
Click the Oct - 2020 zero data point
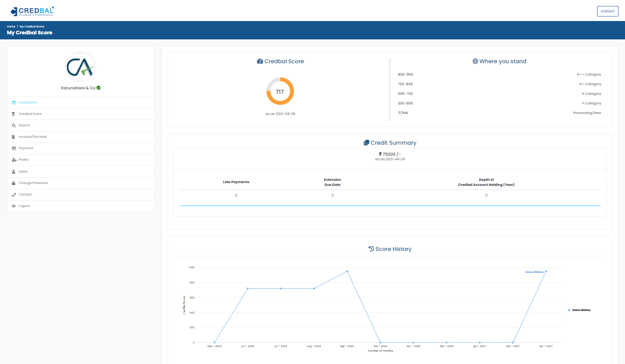coord(380,342)
